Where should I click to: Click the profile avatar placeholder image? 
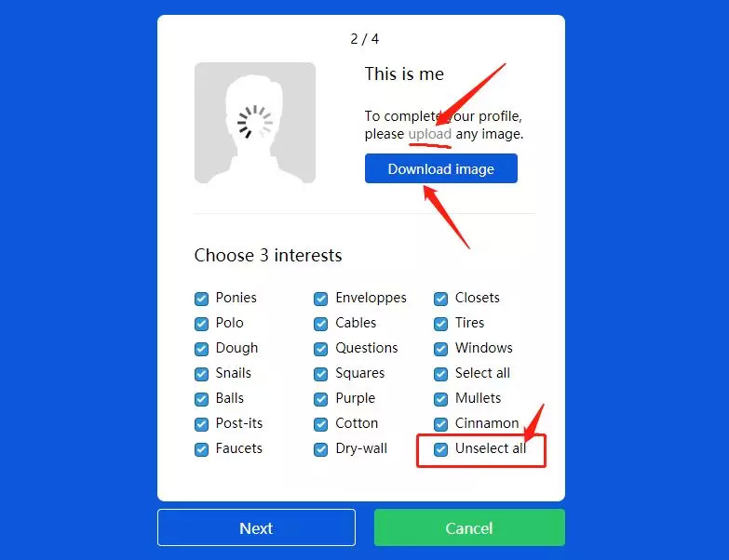tap(255, 123)
